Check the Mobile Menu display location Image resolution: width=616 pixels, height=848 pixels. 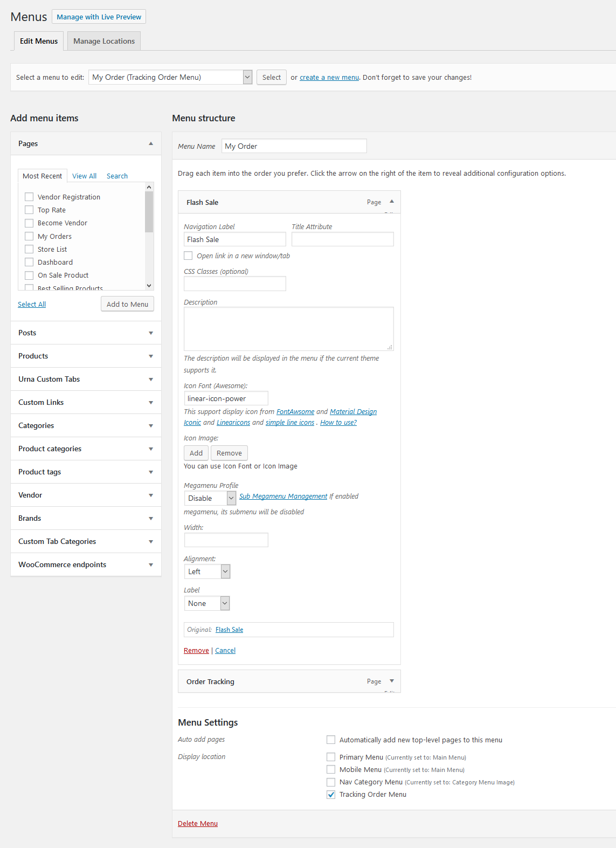click(x=331, y=769)
